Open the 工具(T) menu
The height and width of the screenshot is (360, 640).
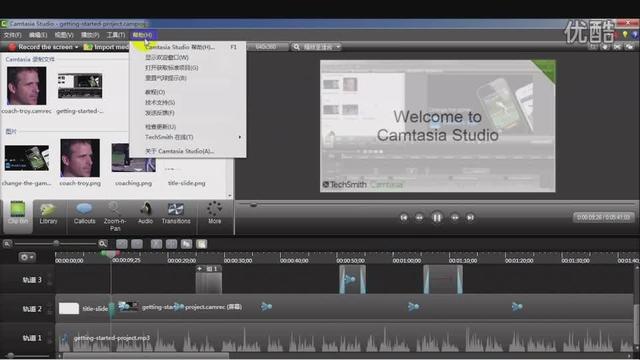[x=116, y=35]
